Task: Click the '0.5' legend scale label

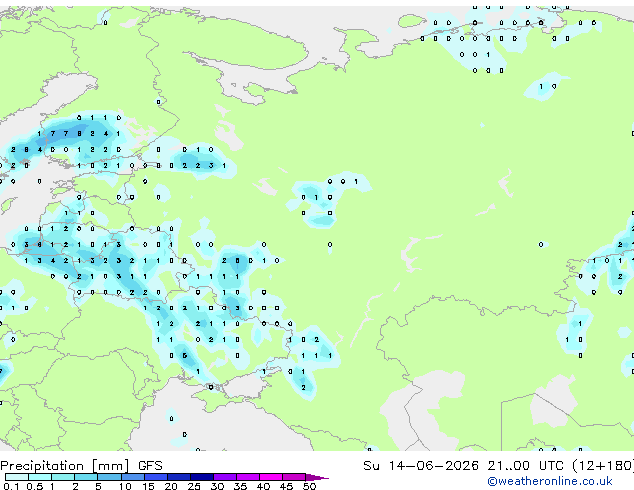Action: 35,486
